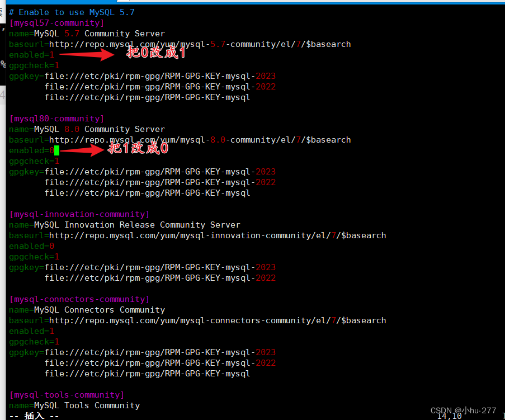The height and width of the screenshot is (420, 505).
Task: Click the line 'name=MySQL 8.0 Community Server'
Action: click(87, 130)
